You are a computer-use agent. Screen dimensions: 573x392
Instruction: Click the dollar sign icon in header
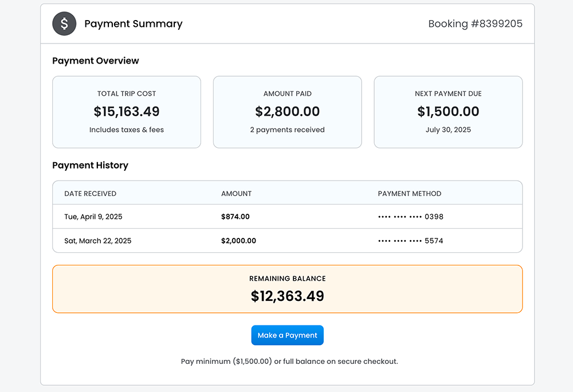(64, 24)
